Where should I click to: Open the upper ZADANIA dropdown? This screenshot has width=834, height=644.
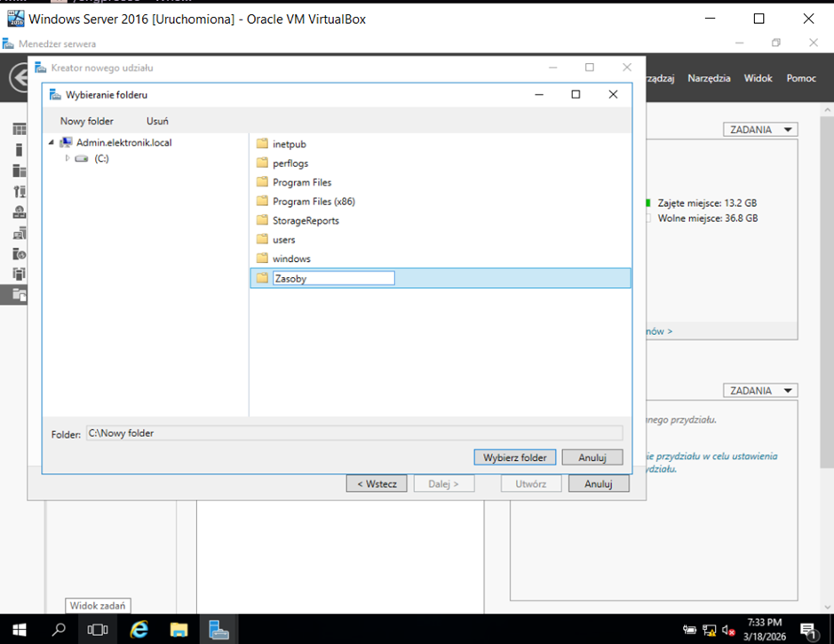coord(760,130)
